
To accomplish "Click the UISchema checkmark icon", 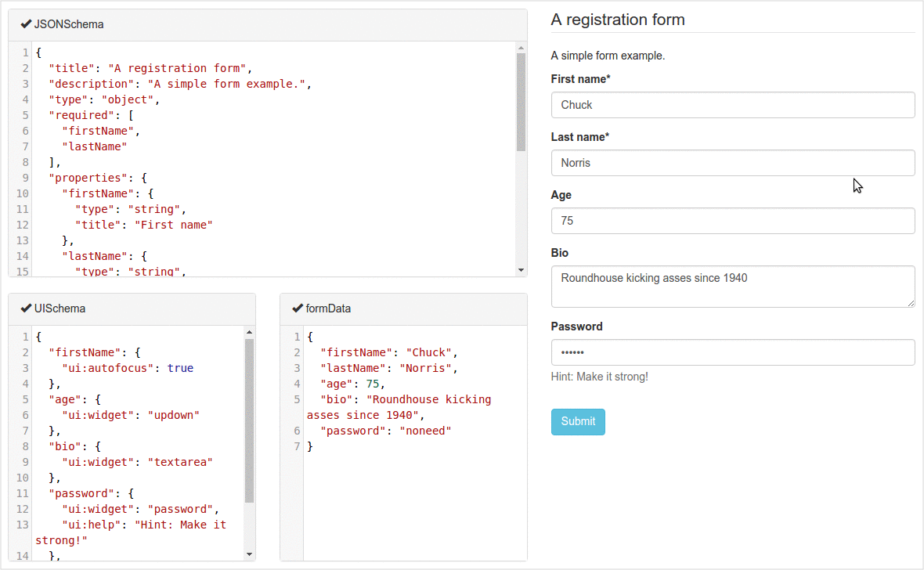I will point(26,308).
